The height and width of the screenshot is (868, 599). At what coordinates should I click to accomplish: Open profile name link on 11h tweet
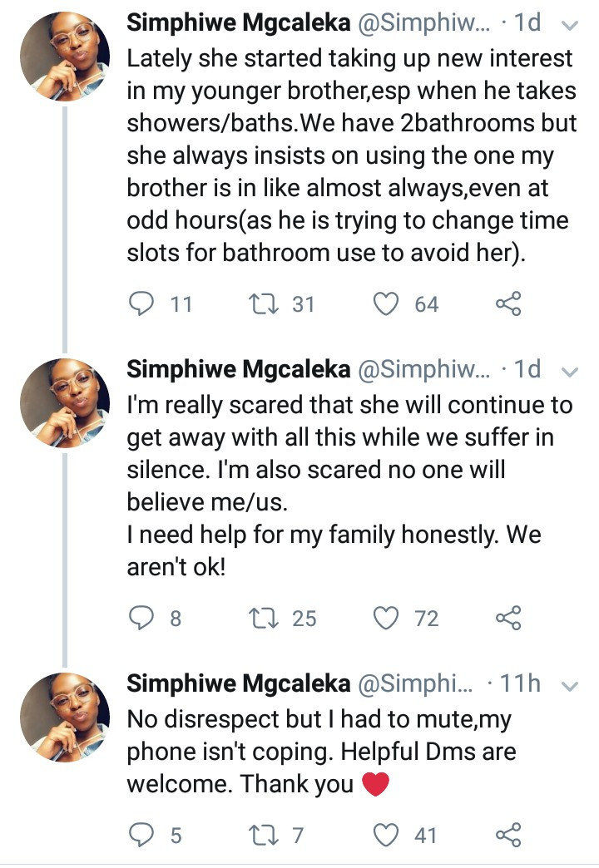[x=238, y=684]
